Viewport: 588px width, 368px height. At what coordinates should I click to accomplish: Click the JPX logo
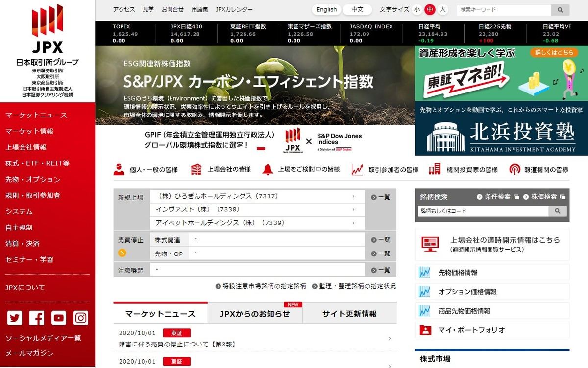coord(48,29)
